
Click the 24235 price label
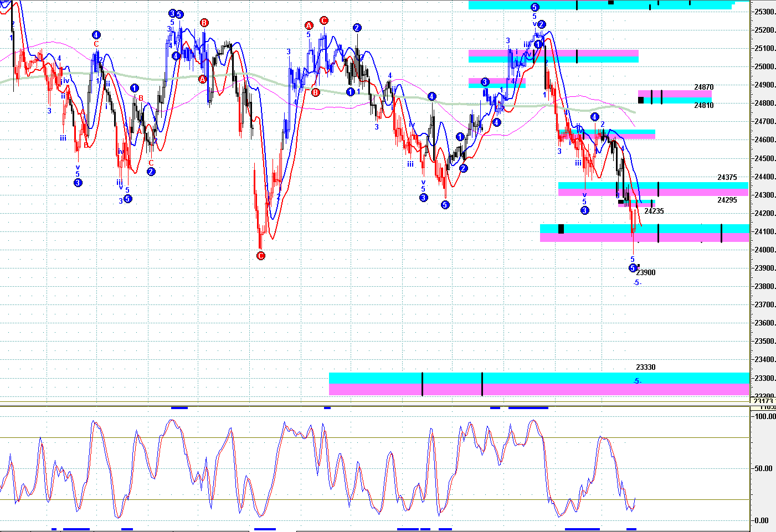click(654, 211)
